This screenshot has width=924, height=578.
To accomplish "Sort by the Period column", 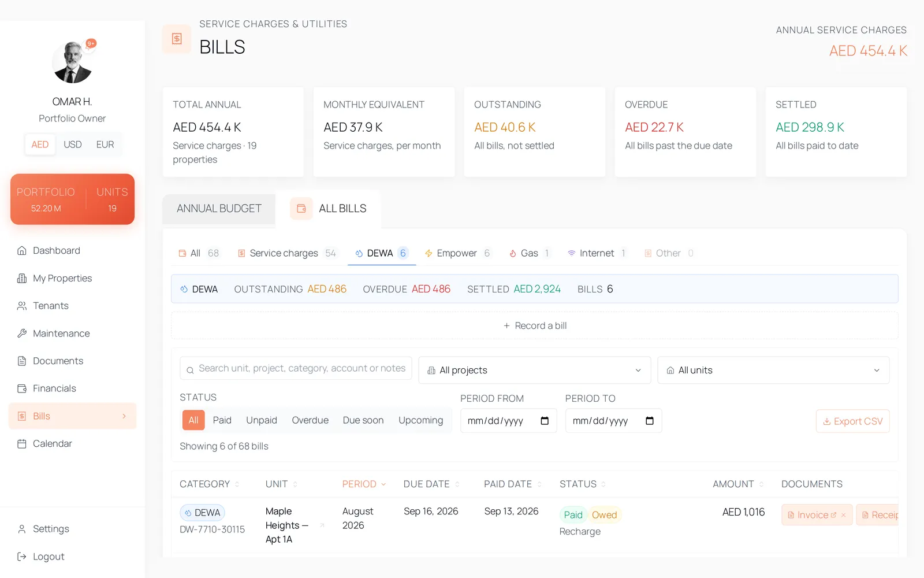I will pyautogui.click(x=364, y=484).
